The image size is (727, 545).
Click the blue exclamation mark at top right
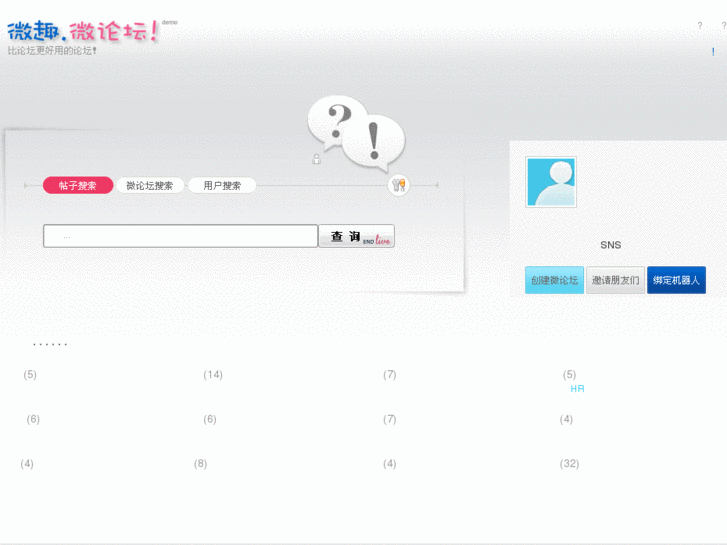coord(713,52)
